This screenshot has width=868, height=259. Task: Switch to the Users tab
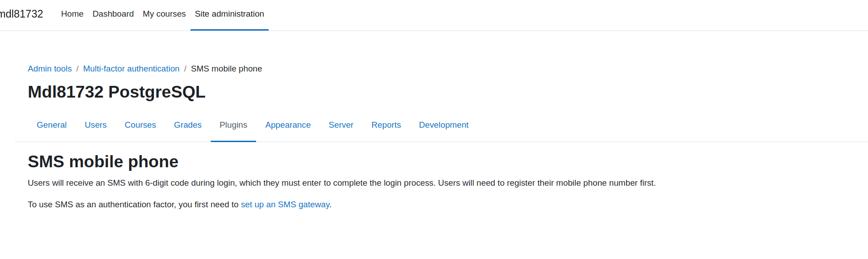[x=96, y=125]
